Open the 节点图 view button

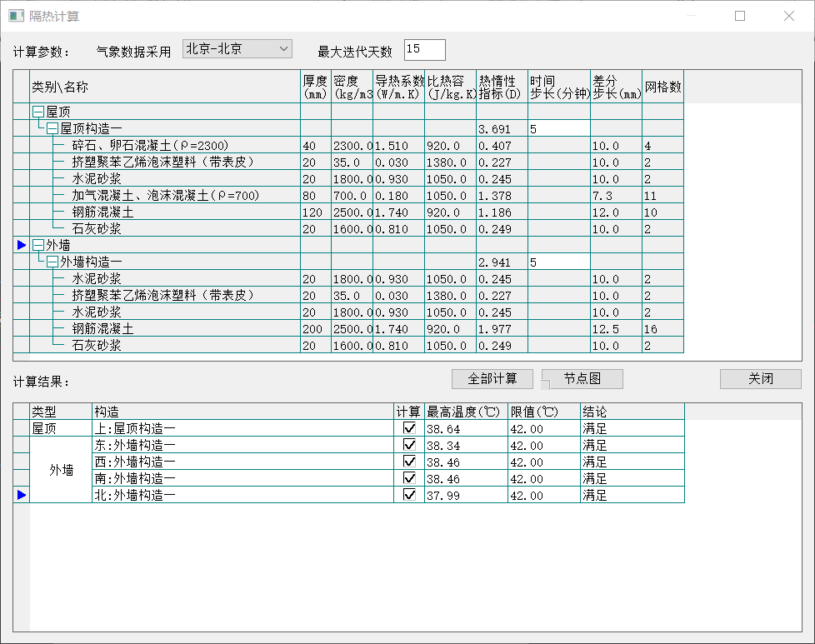tap(582, 379)
